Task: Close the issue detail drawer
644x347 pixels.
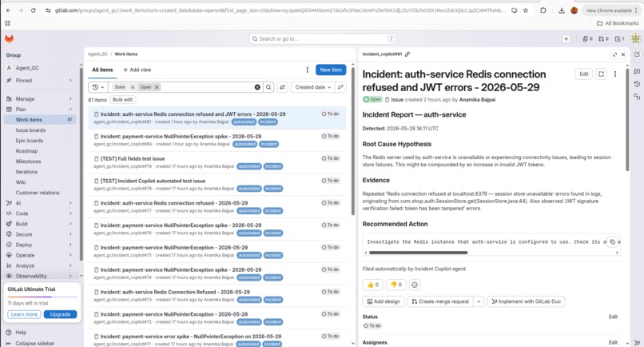Action: click(623, 54)
